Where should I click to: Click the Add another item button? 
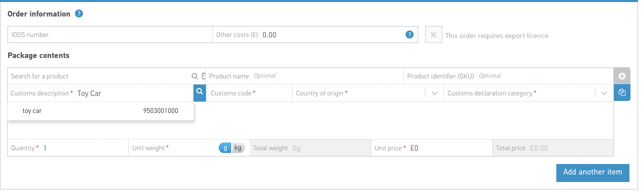click(592, 173)
